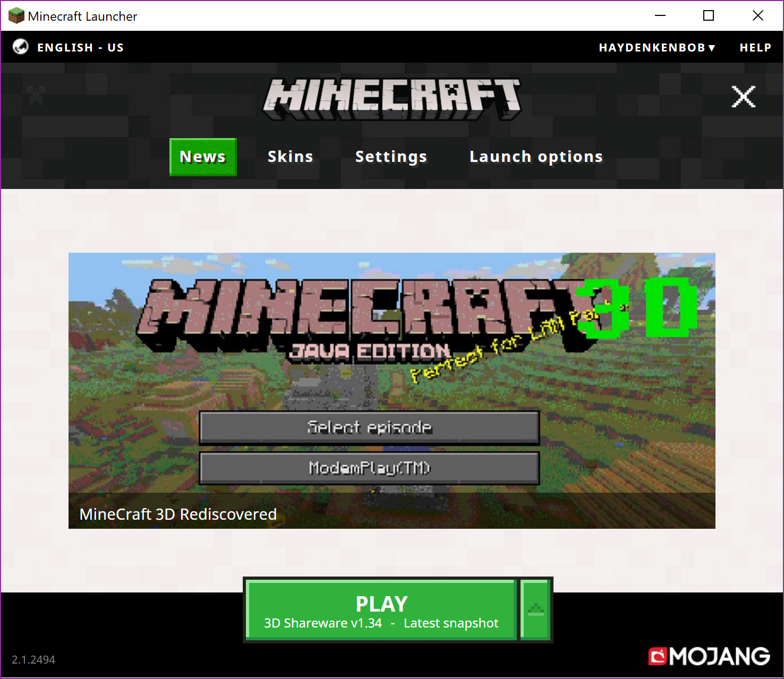Viewport: 784px width, 679px height.
Task: Expand the profile selector arrow beside Play
Action: tap(535, 609)
